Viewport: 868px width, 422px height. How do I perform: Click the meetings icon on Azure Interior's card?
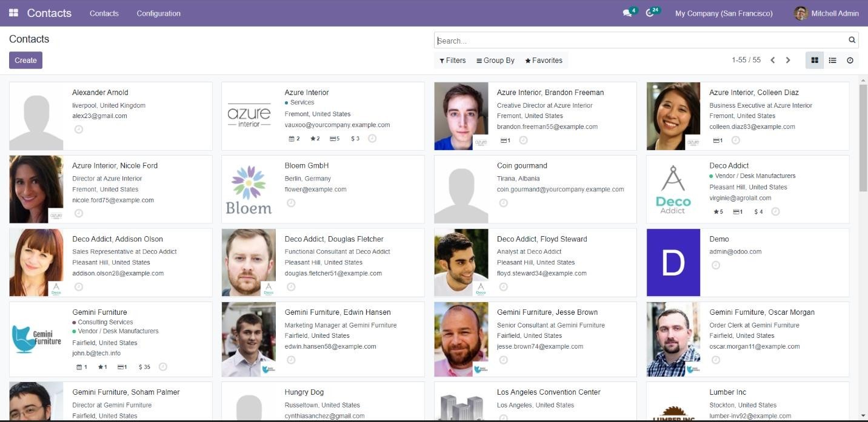294,139
